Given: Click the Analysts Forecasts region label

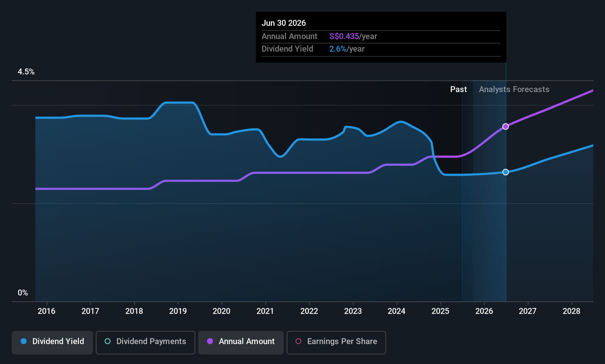Looking at the screenshot, I should click(x=514, y=90).
